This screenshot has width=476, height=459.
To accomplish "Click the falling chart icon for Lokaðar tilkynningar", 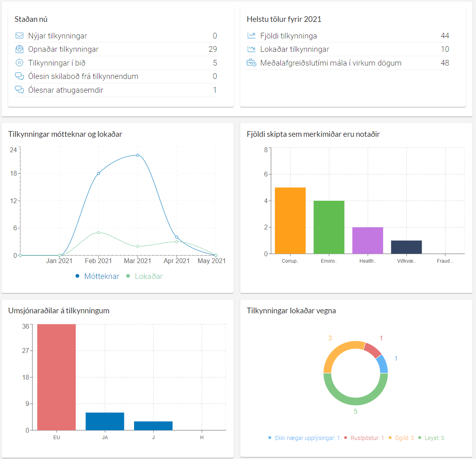I will (x=252, y=49).
